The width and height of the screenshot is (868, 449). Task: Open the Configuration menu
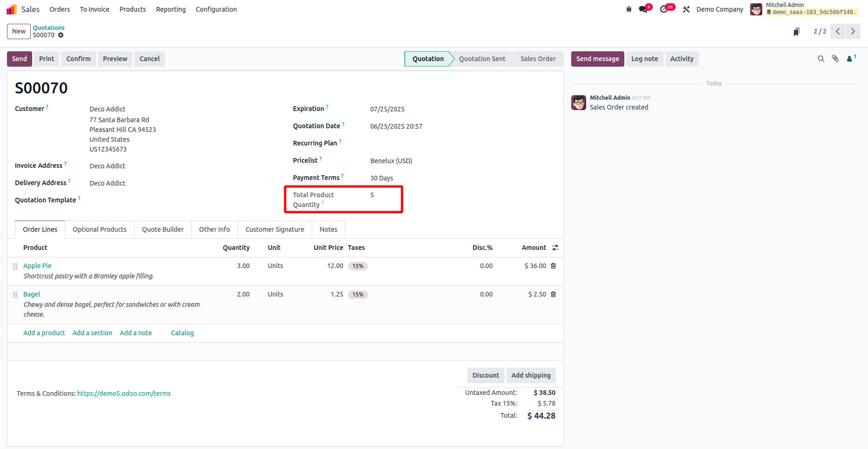(x=216, y=9)
